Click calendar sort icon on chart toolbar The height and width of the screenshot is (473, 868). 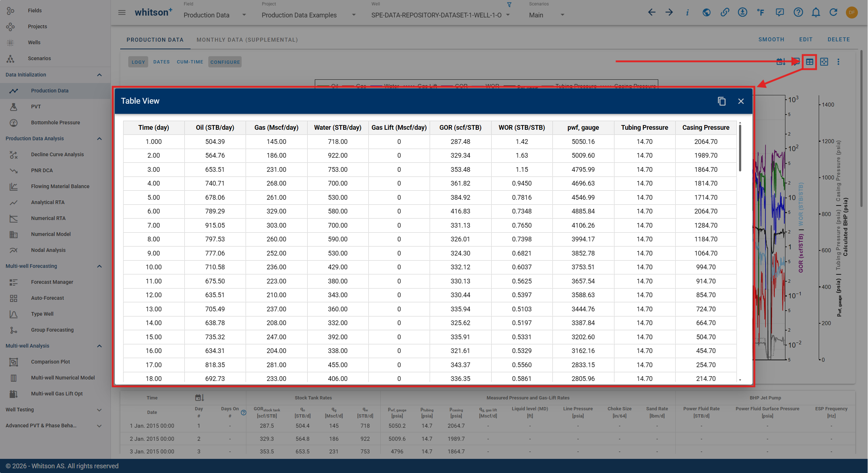(x=781, y=62)
